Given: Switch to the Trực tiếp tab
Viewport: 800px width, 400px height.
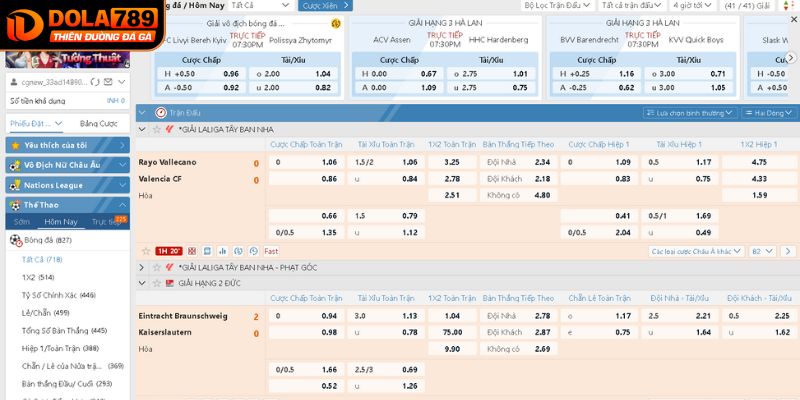Looking at the screenshot, I should coord(105,222).
